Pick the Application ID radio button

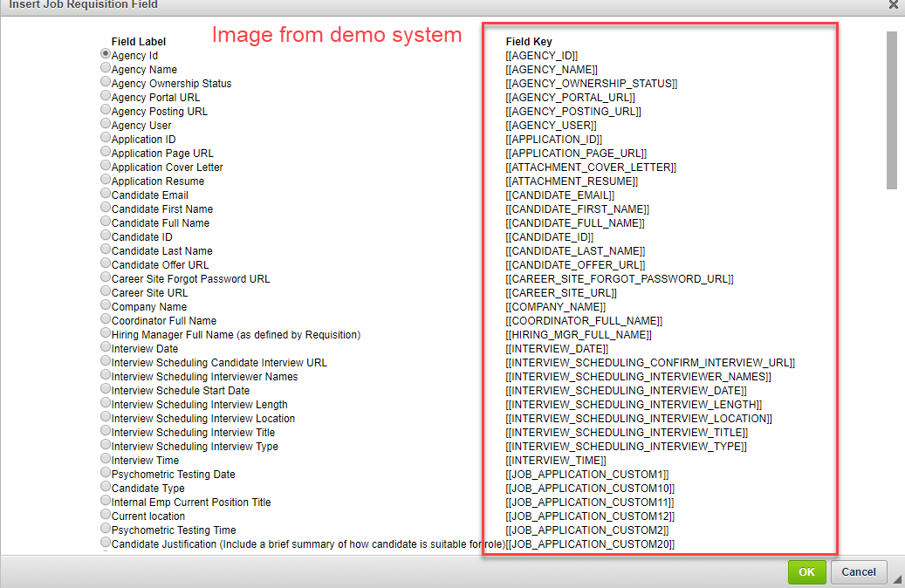coord(105,137)
